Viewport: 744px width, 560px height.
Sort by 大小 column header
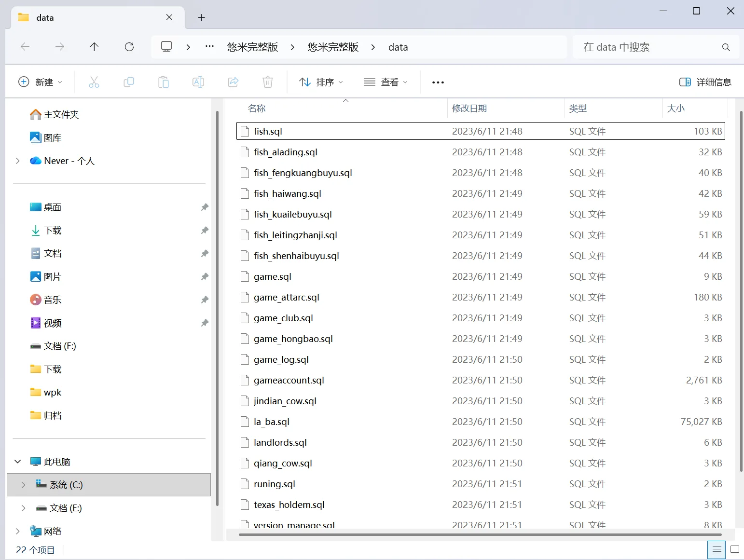pos(675,109)
